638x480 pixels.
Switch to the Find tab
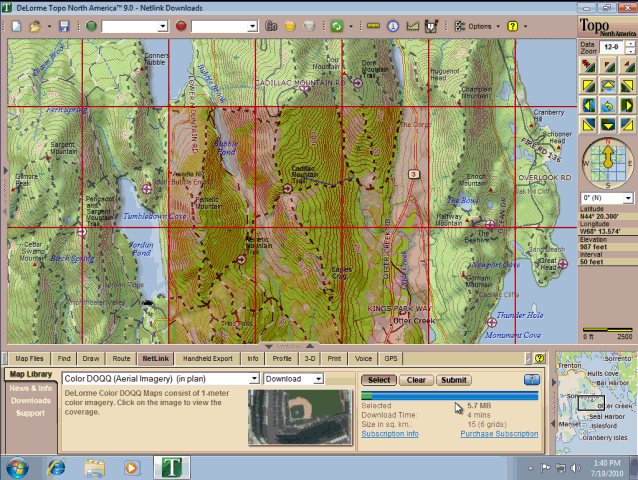(64, 358)
